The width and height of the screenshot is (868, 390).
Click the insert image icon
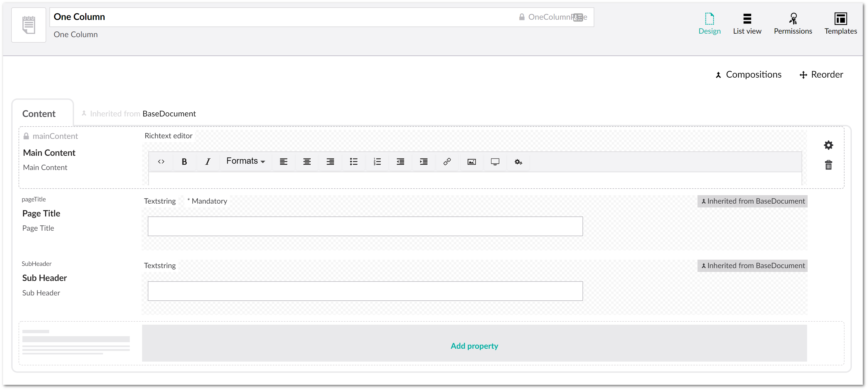click(x=471, y=162)
